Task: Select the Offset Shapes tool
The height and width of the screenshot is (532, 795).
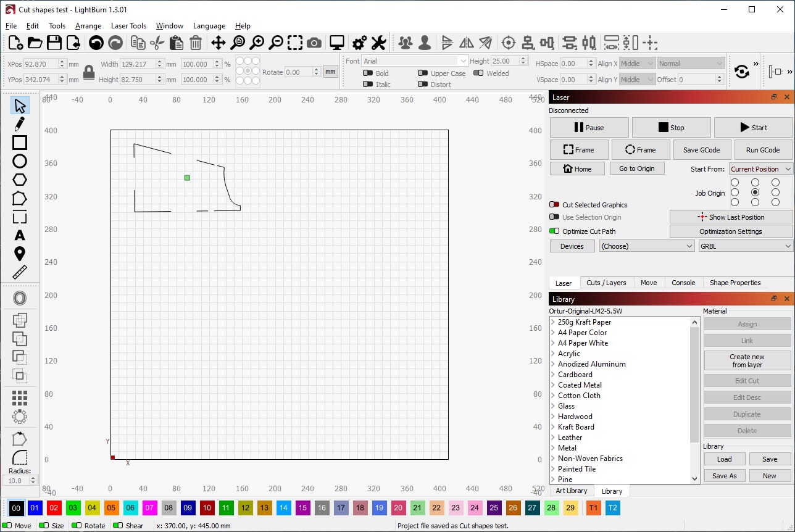Action: pyautogui.click(x=20, y=299)
